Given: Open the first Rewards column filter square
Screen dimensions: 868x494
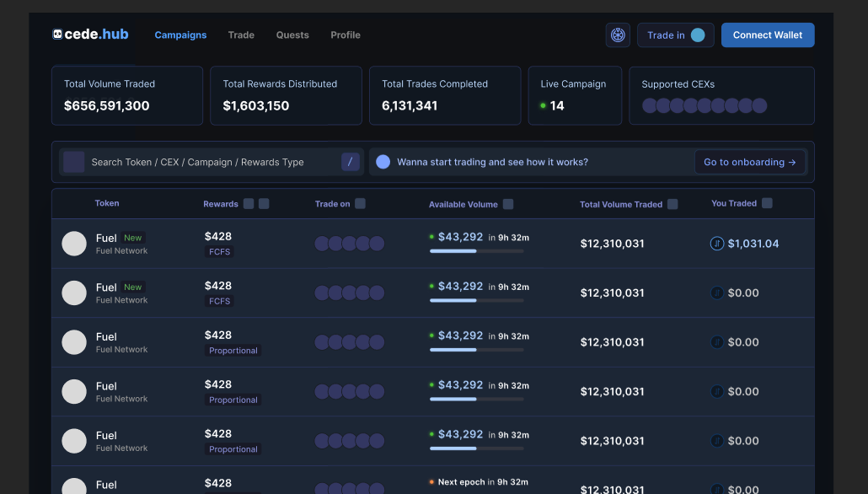Looking at the screenshot, I should pos(249,204).
